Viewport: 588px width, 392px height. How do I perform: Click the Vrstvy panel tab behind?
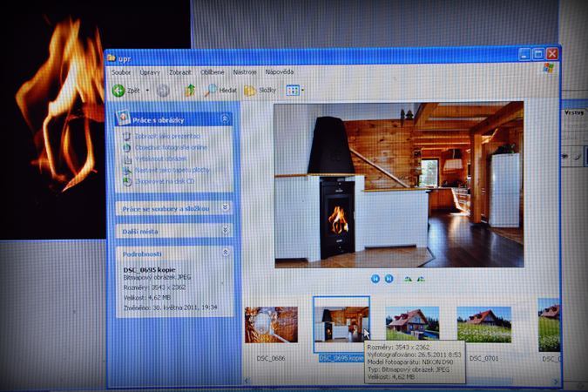(574, 112)
